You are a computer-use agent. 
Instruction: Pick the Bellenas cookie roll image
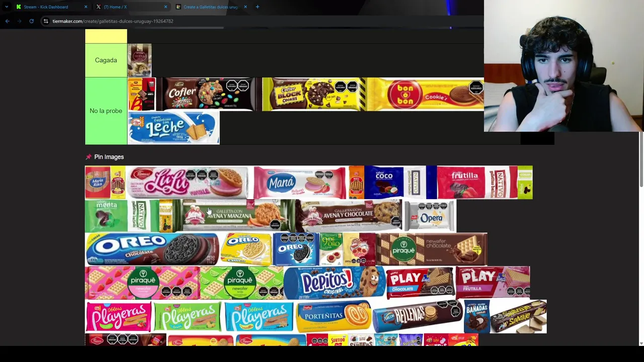pyautogui.click(x=418, y=317)
